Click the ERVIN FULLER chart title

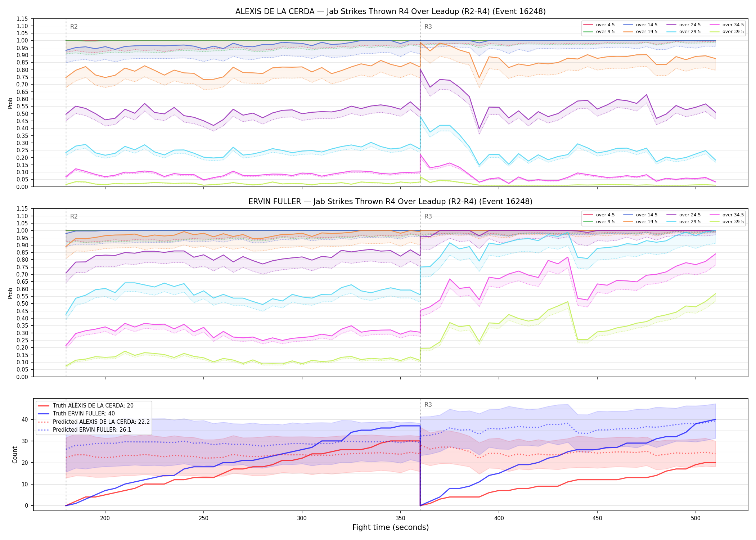(x=390, y=202)
